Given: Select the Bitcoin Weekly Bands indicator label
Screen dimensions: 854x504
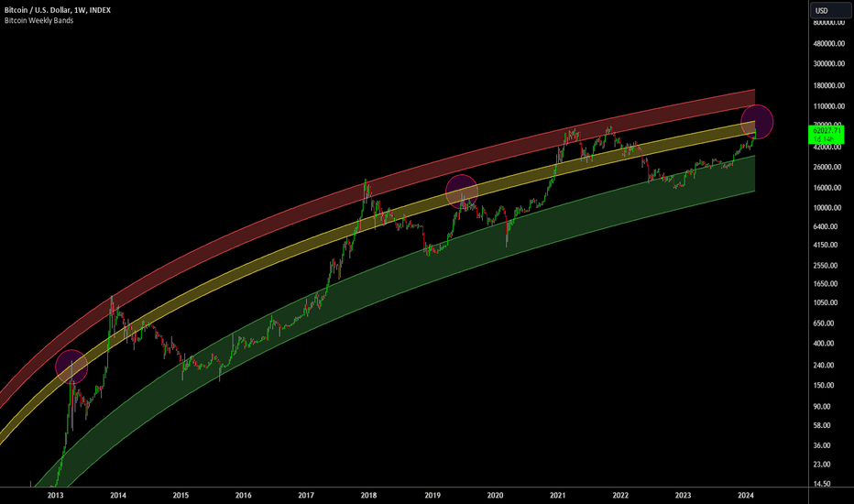Looking at the screenshot, I should pyautogui.click(x=38, y=21).
